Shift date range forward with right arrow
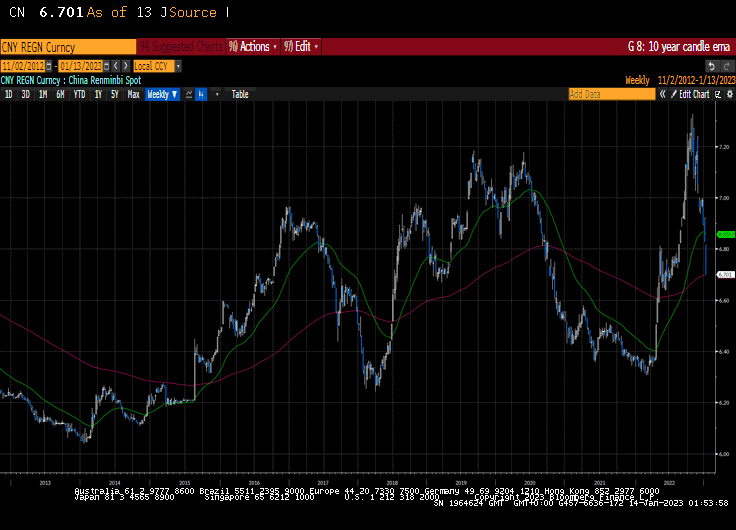 [x=125, y=66]
